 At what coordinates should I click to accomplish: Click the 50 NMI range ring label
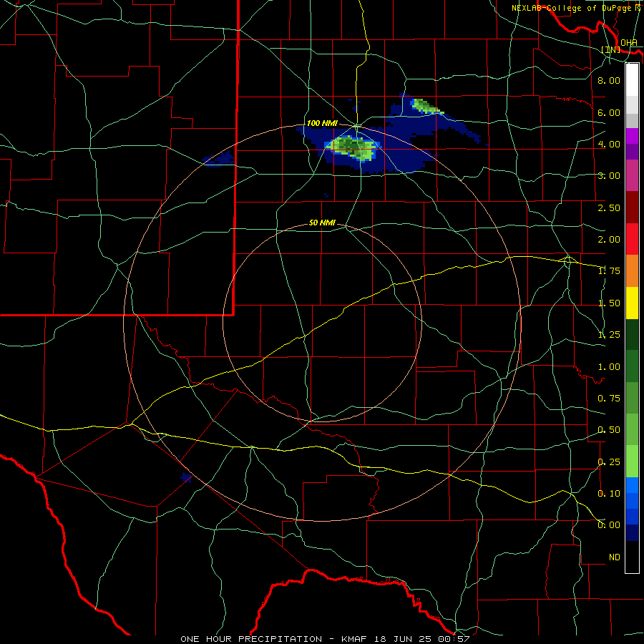click(x=322, y=223)
